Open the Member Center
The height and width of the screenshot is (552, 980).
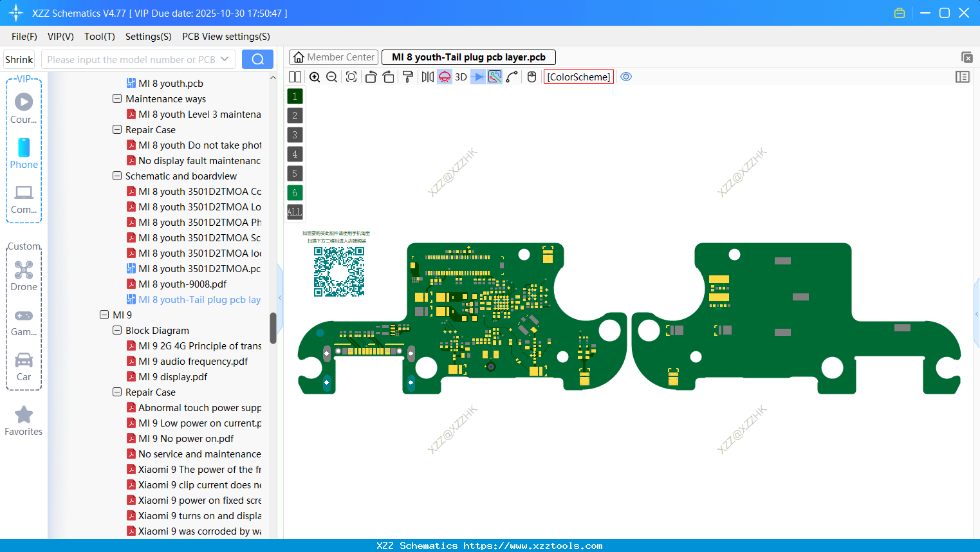coord(333,57)
